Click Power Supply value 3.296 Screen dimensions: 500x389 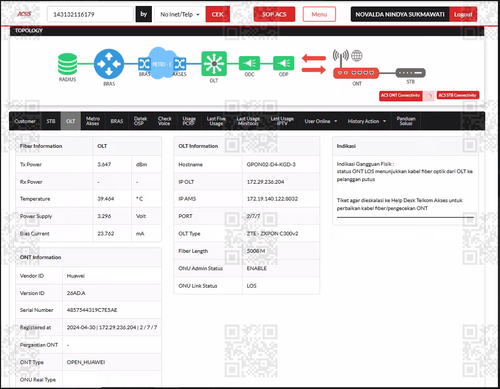tap(104, 216)
